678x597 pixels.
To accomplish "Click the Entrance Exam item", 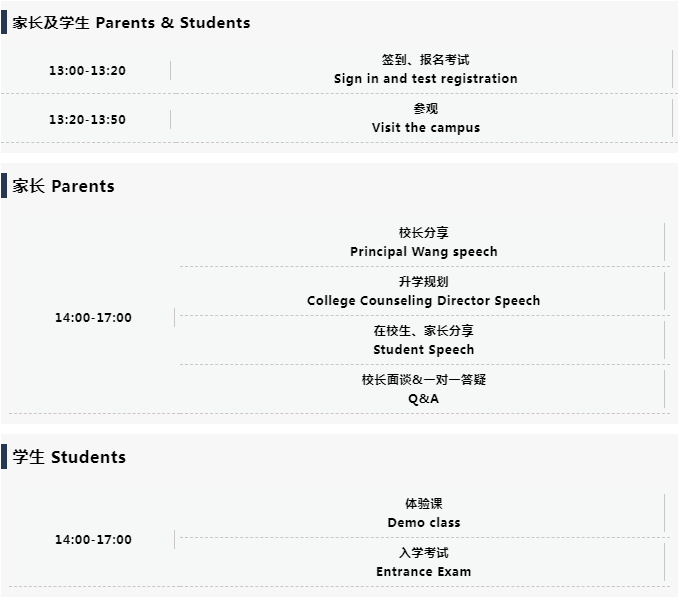I will point(424,571).
